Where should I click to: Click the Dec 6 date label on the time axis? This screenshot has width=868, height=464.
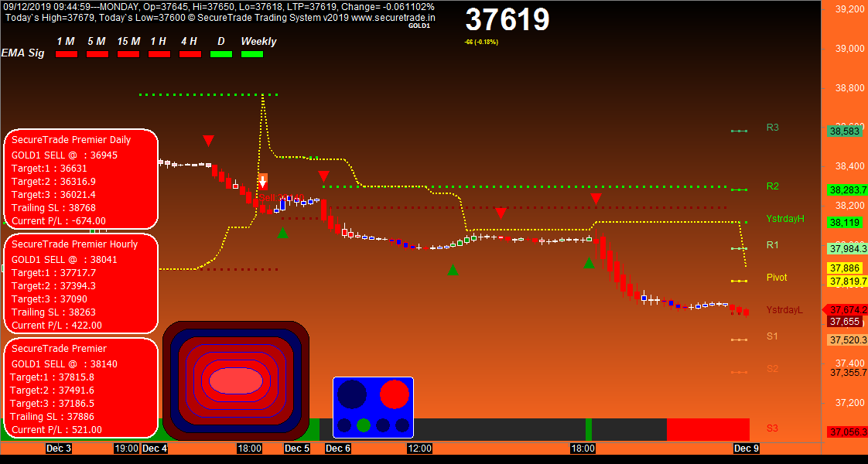337,448
